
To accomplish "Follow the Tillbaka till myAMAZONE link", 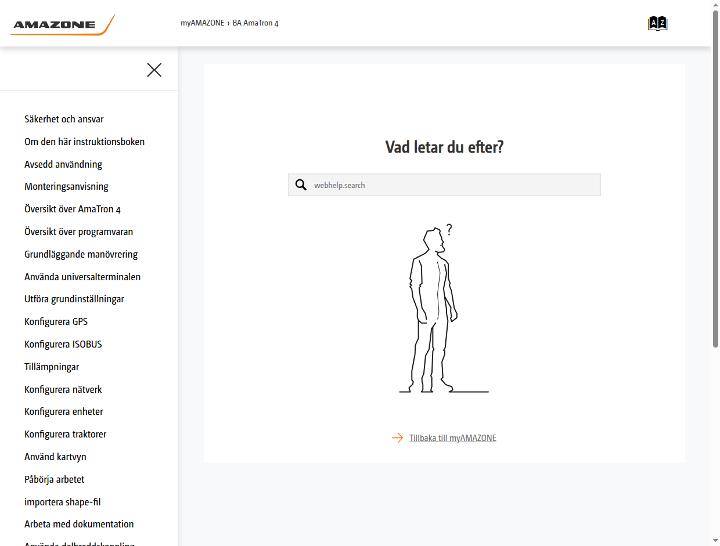I will coord(452,438).
